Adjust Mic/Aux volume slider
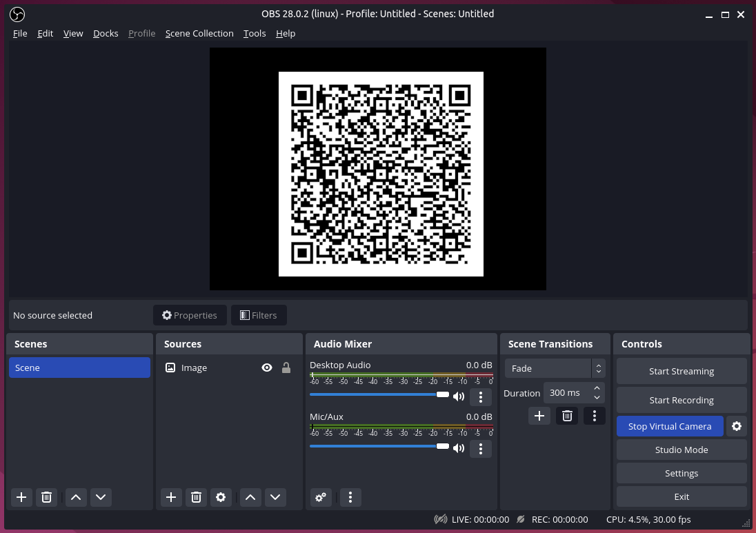This screenshot has height=533, width=756. (x=379, y=445)
